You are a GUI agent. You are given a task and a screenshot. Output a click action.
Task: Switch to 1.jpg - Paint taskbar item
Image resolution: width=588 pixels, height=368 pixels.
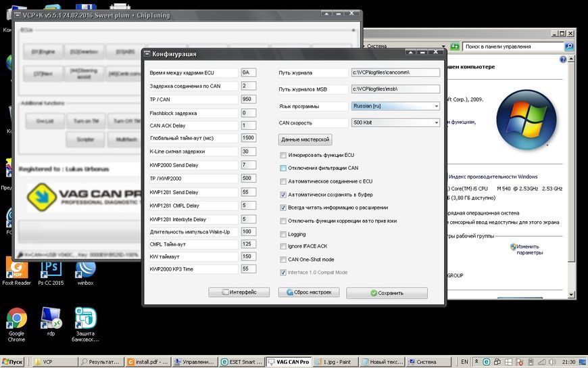[335, 362]
